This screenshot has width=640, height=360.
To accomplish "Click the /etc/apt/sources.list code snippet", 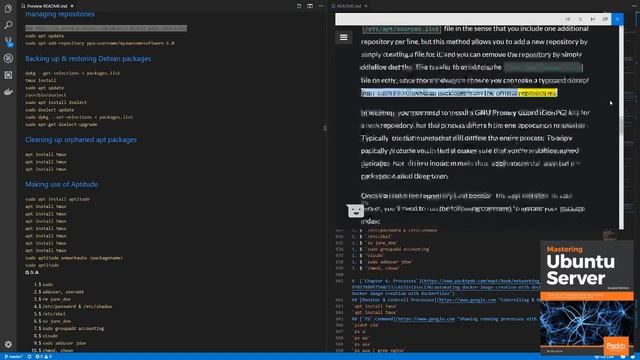I will [402, 29].
